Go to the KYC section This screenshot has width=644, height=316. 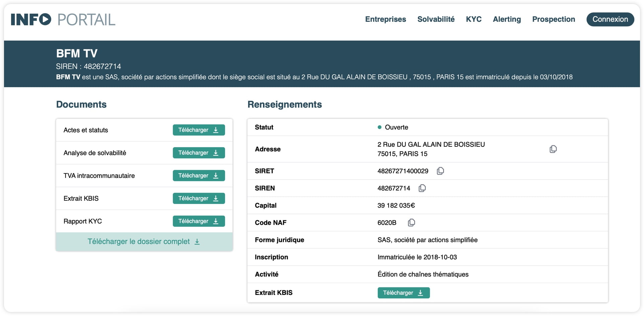[474, 19]
